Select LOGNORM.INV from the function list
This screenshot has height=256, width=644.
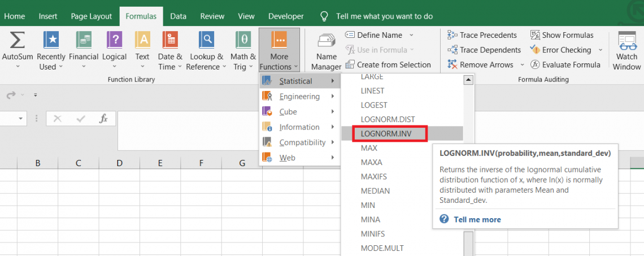tap(390, 134)
